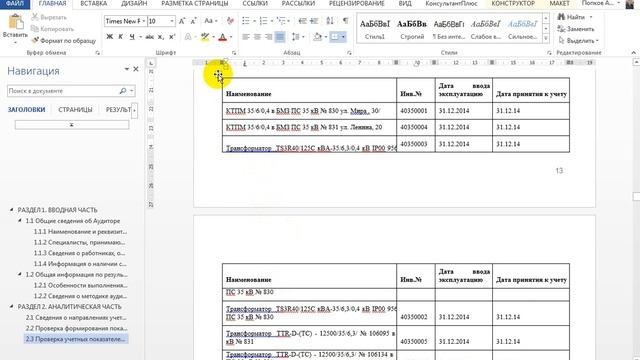Open the ФАЙЛ tab
Image resolution: width=640 pixels, height=360 pixels.
click(15, 4)
